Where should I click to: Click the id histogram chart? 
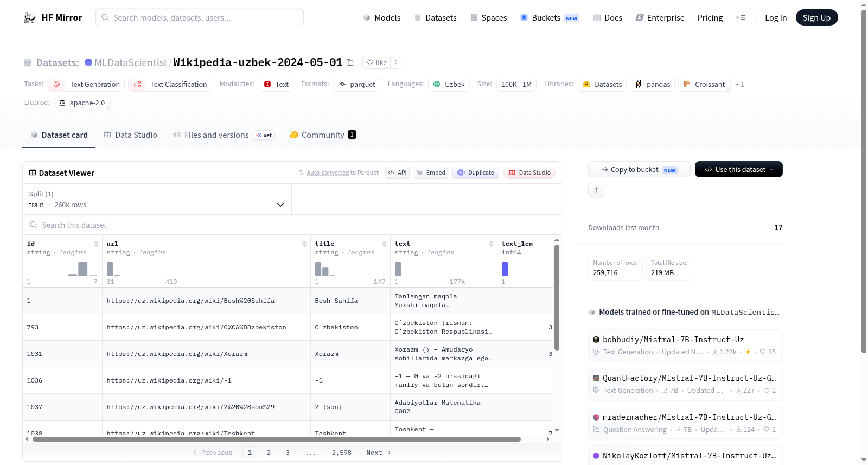click(62, 269)
